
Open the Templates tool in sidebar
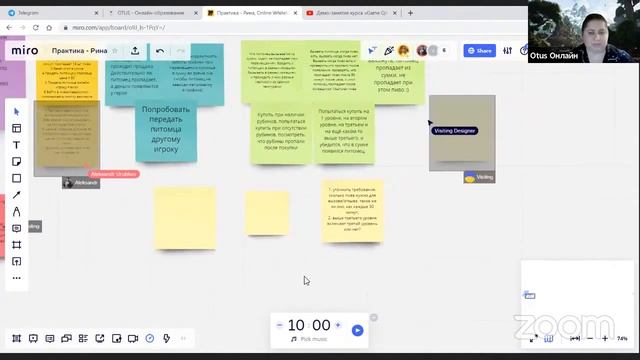coord(16,129)
